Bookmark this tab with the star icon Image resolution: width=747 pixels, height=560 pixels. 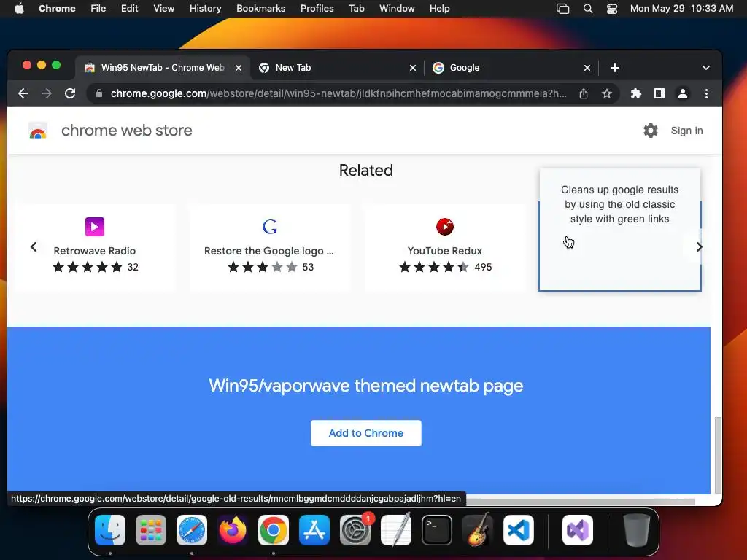tap(606, 93)
